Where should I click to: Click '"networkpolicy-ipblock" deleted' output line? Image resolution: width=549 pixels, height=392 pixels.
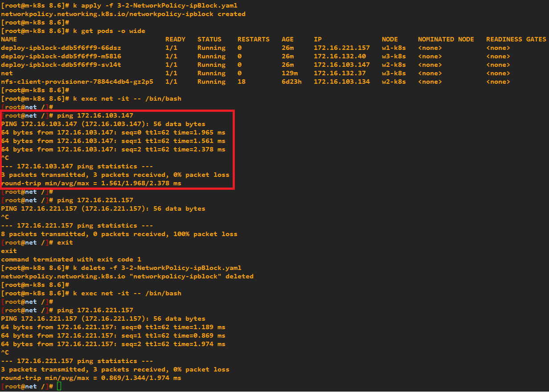click(x=127, y=276)
